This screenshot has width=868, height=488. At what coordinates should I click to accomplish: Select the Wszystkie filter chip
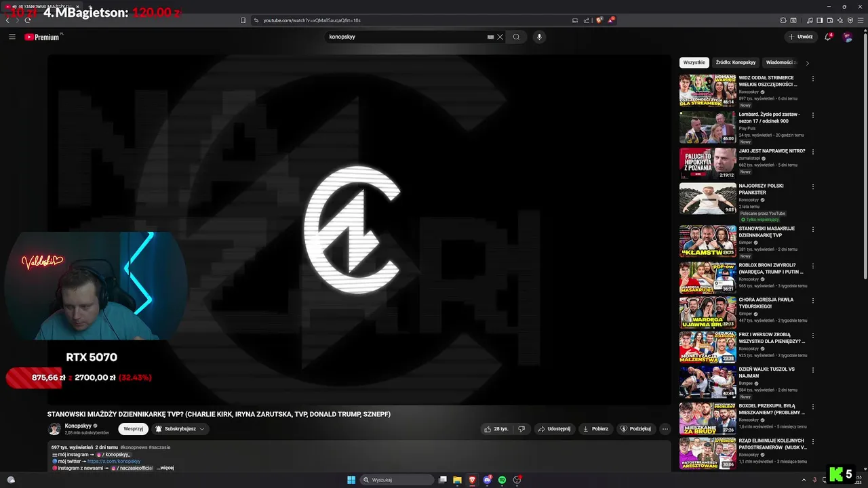pos(694,62)
